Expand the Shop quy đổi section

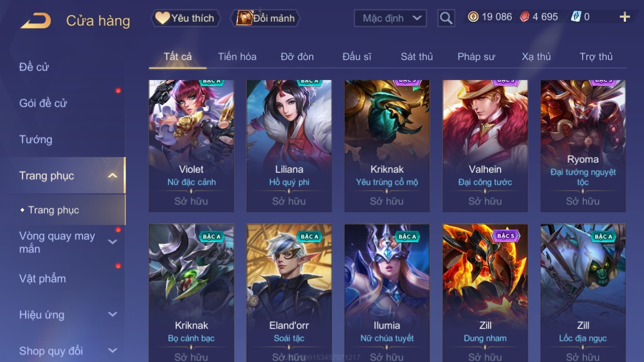click(x=112, y=351)
